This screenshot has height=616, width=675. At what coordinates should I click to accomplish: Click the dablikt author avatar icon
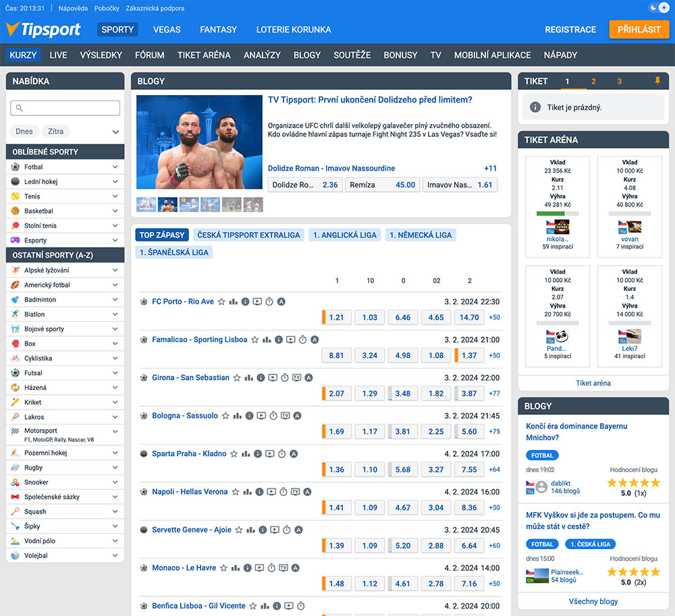coord(541,487)
